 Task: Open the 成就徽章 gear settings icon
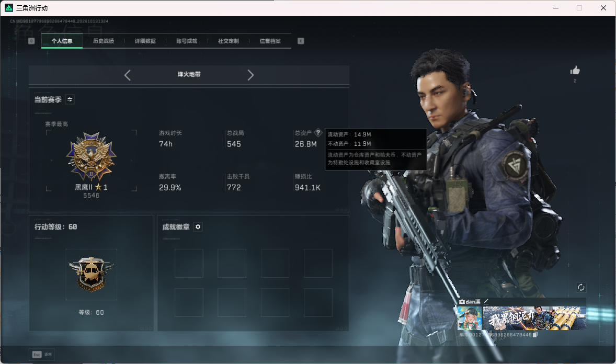(x=198, y=227)
